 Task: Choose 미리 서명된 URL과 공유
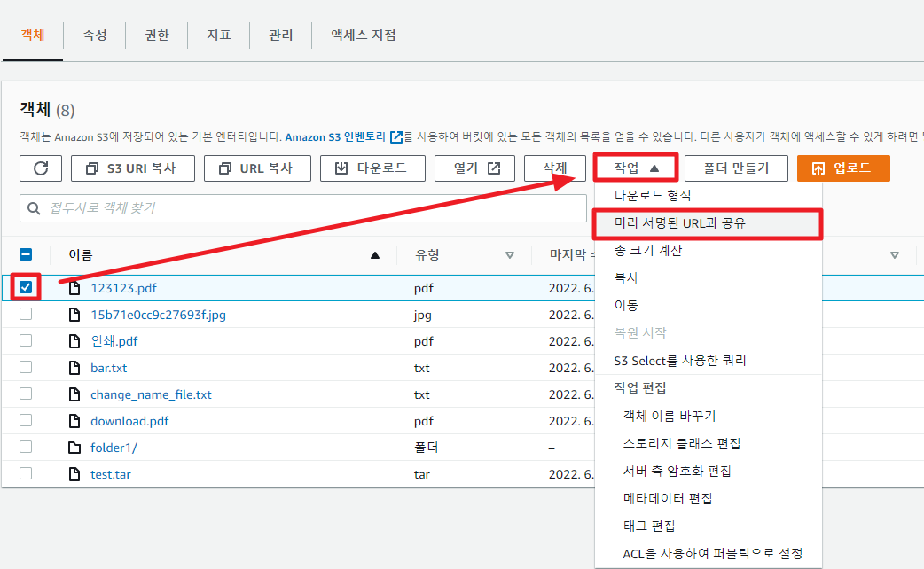(709, 223)
